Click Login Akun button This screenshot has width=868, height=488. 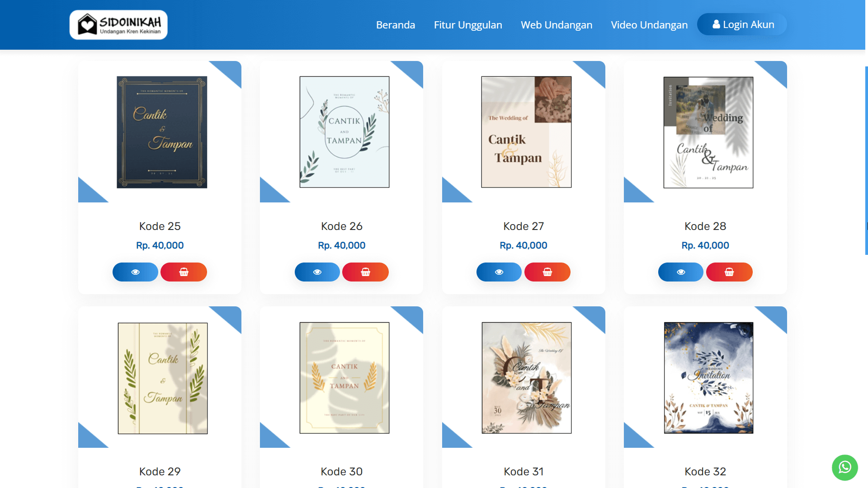pyautogui.click(x=742, y=24)
